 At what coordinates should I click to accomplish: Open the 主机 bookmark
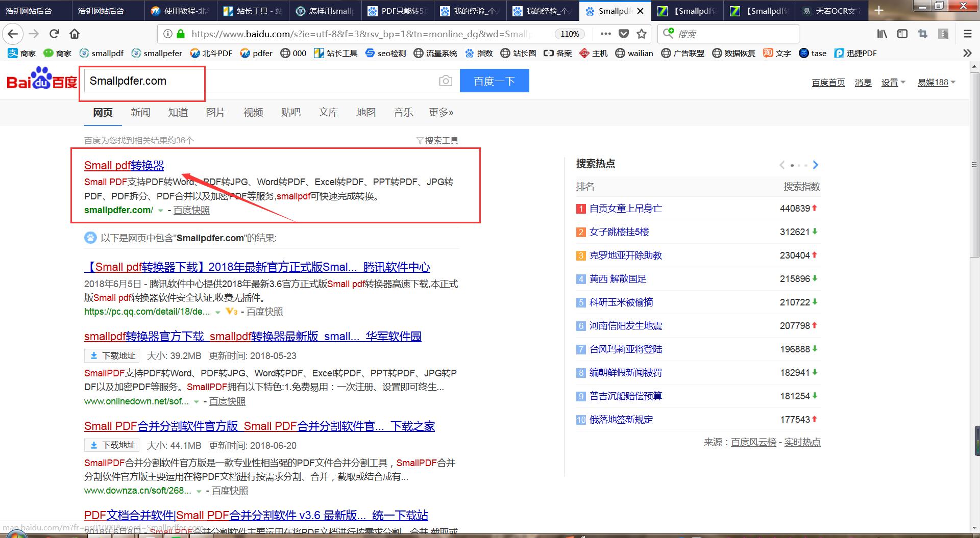(x=594, y=53)
